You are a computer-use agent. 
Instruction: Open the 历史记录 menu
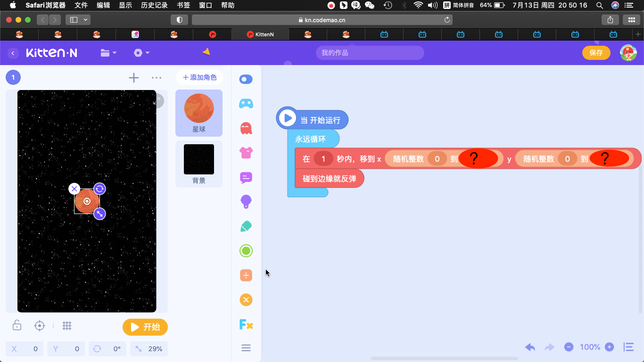click(154, 5)
